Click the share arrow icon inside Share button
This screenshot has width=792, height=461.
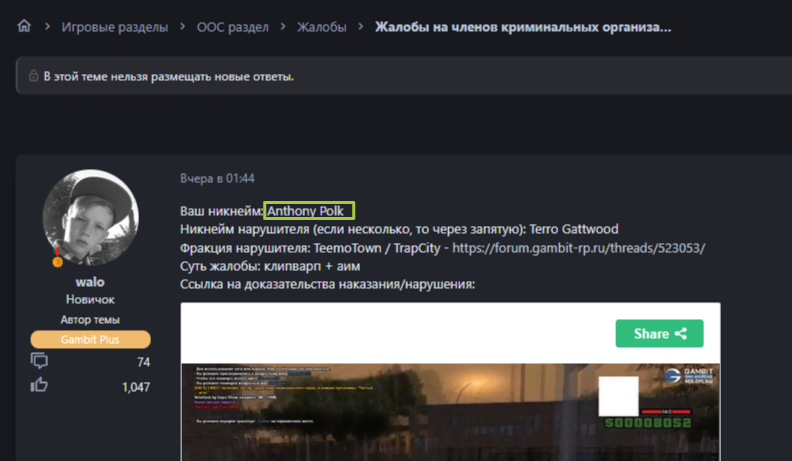click(x=681, y=333)
